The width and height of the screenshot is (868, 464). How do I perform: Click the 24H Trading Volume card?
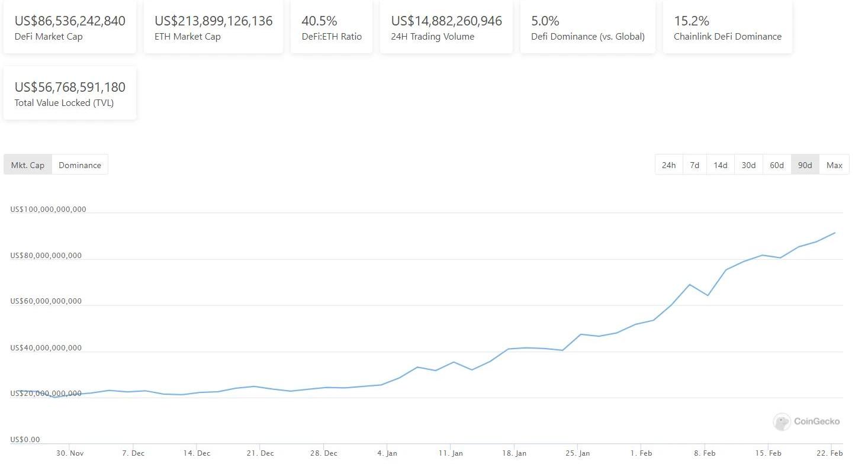[446, 27]
